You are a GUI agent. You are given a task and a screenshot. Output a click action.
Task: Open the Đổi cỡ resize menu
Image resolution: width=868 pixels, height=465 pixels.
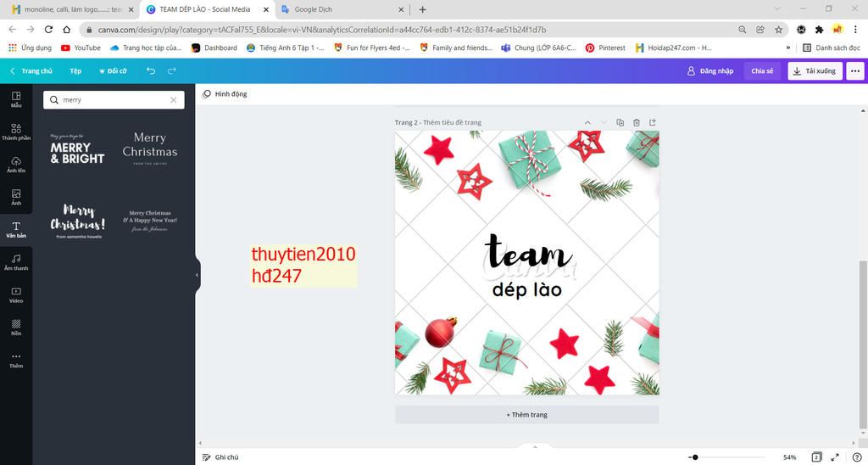tap(113, 71)
